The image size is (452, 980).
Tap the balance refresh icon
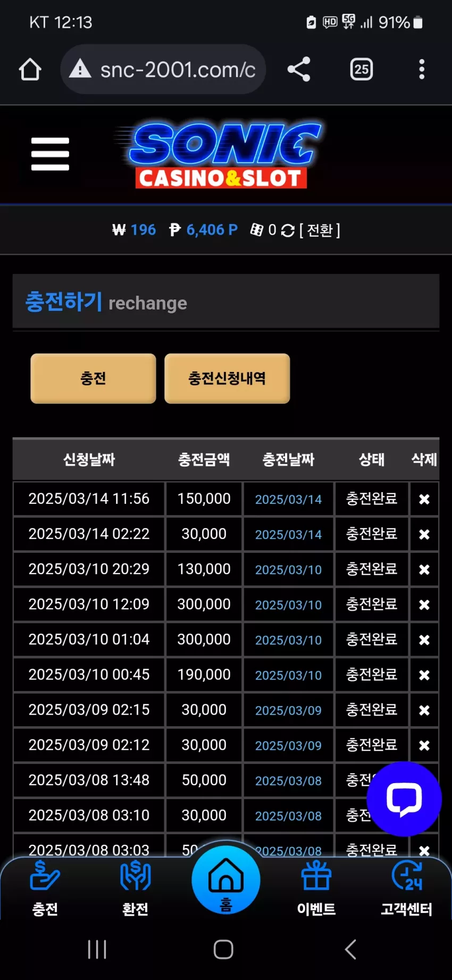pyautogui.click(x=288, y=230)
